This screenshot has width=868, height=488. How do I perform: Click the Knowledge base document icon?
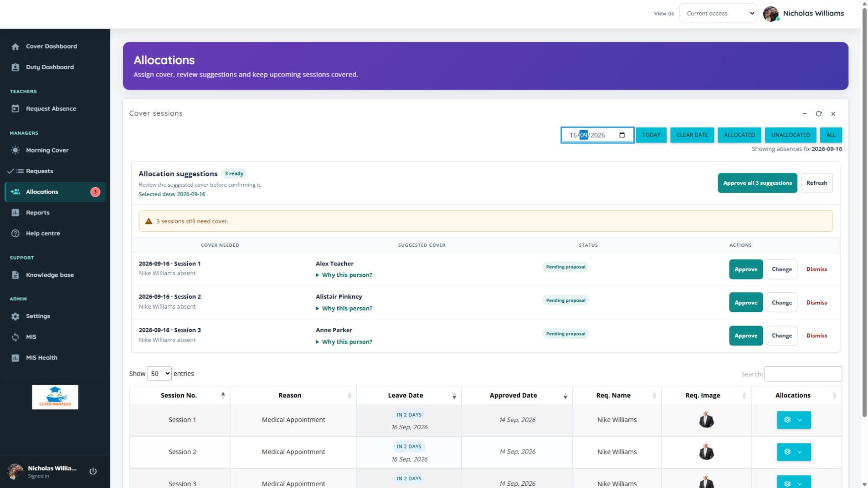pos(15,275)
